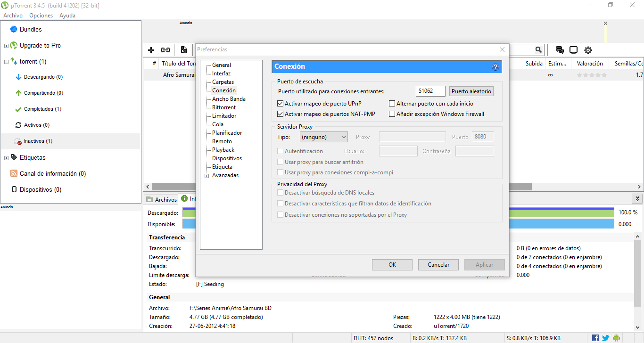Open the Archivo menu
The width and height of the screenshot is (644, 343).
(x=13, y=16)
